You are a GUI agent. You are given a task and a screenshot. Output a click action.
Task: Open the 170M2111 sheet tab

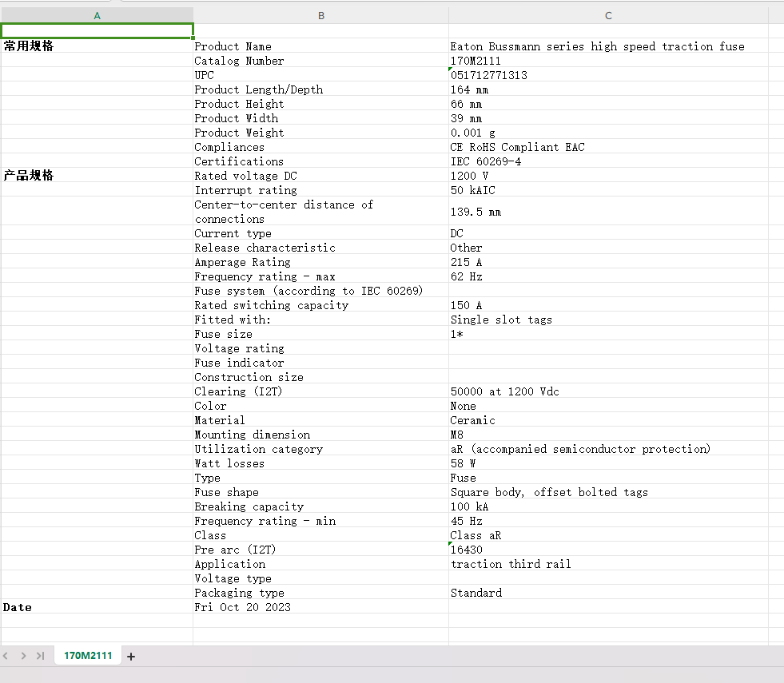pos(88,656)
